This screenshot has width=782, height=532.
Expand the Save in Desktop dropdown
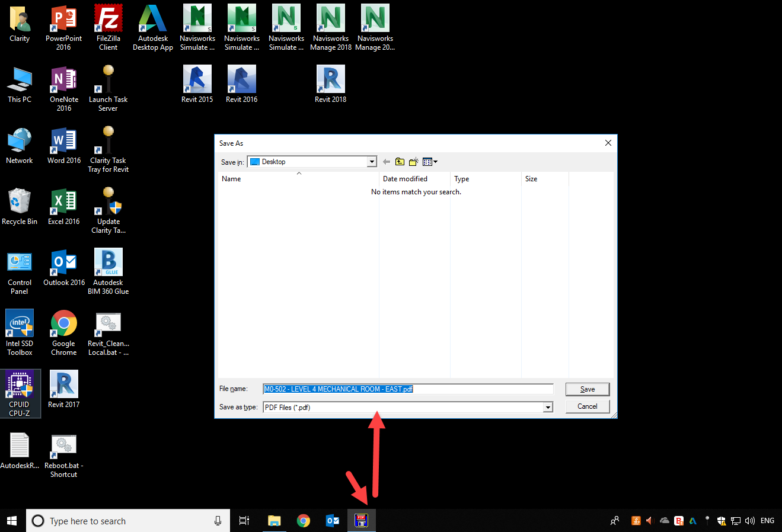point(372,162)
